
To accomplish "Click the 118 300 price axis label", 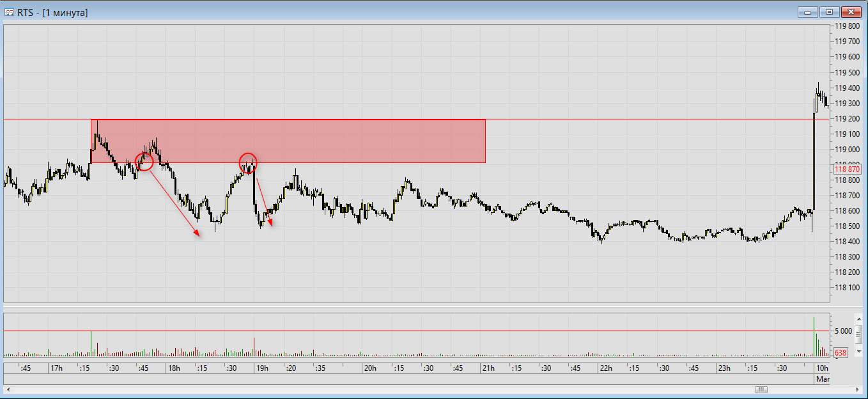I will [x=849, y=256].
